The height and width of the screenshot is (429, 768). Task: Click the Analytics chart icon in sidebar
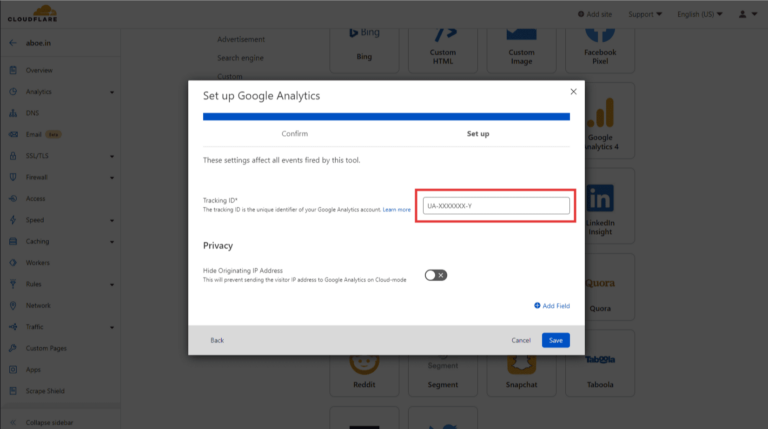13,92
